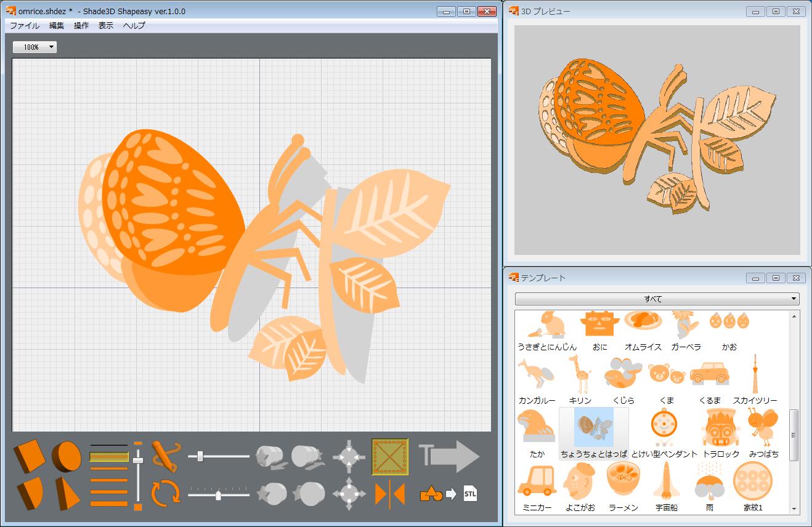
Task: Click the vertical thickness slider handle
Action: pos(138,460)
